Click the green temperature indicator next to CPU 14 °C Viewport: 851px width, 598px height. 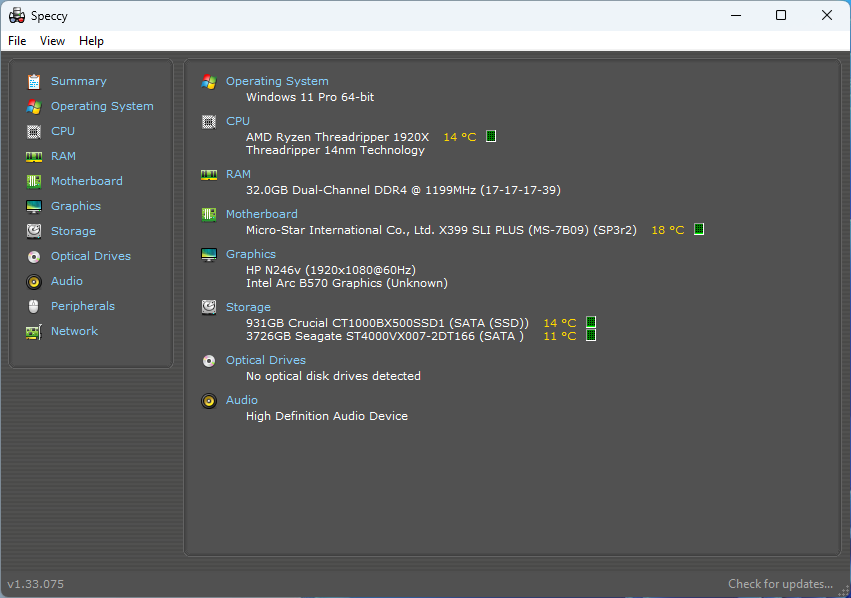491,136
